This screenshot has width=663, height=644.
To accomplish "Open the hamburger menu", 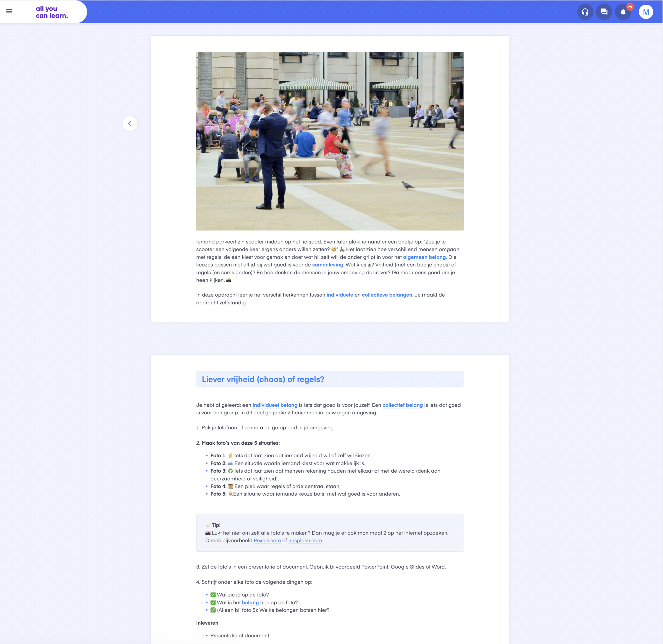I will pyautogui.click(x=9, y=11).
